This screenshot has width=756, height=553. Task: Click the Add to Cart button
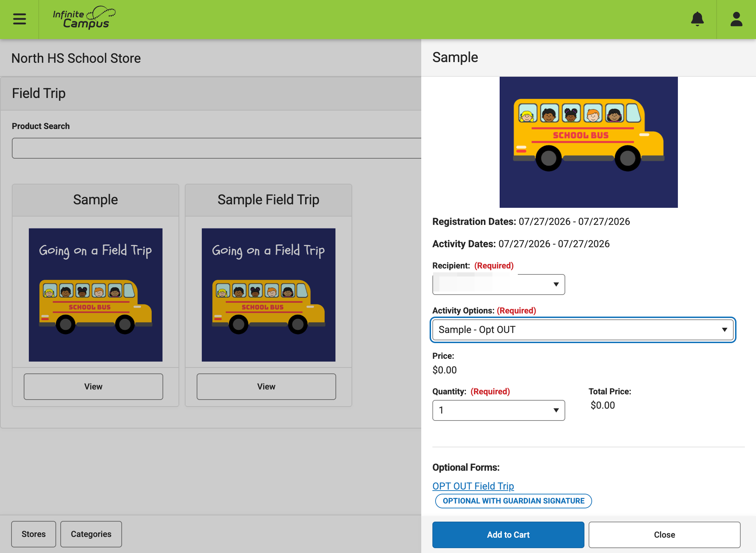(x=508, y=535)
